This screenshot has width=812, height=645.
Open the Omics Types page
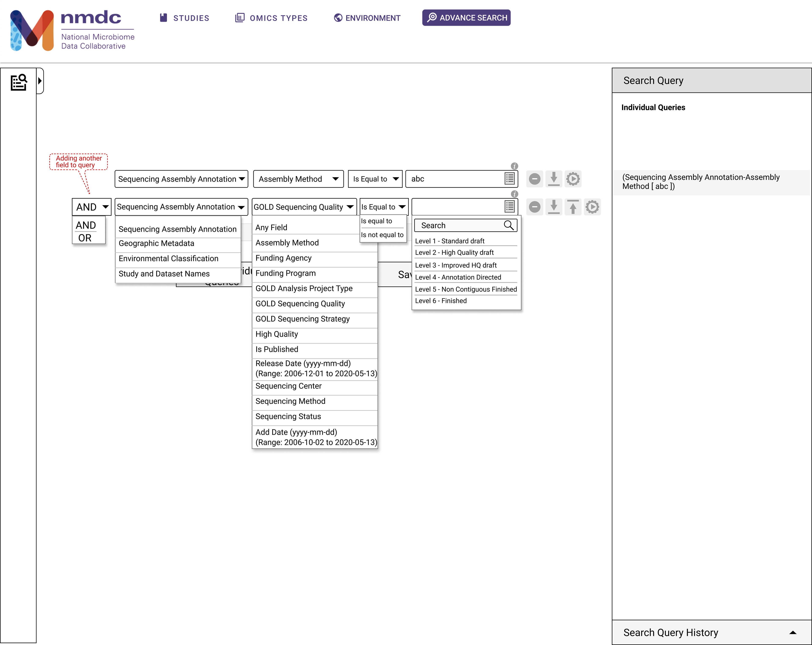(271, 18)
